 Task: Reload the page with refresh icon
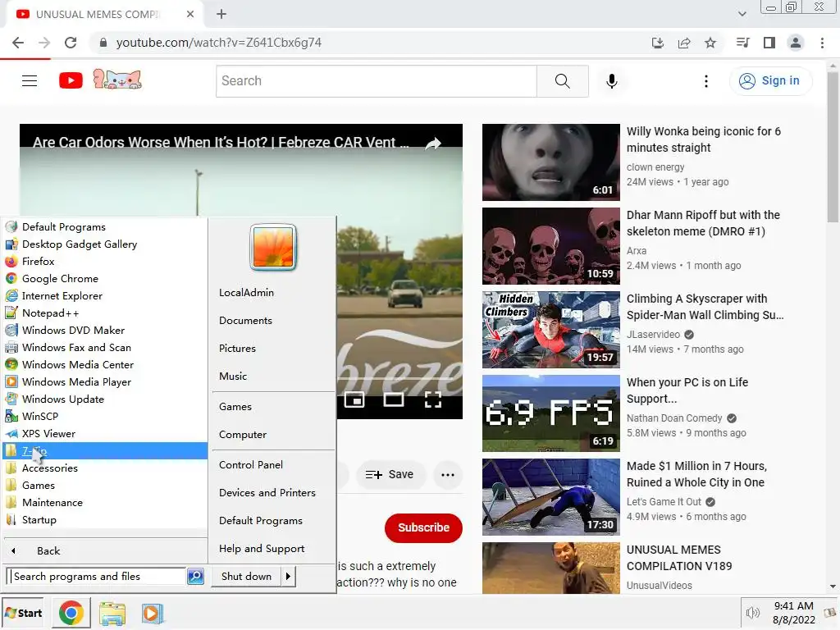(71, 43)
